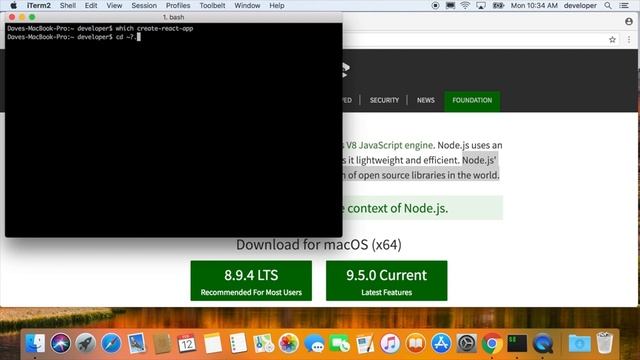Open Trash in the Dock
The height and width of the screenshot is (360, 640).
[604, 343]
